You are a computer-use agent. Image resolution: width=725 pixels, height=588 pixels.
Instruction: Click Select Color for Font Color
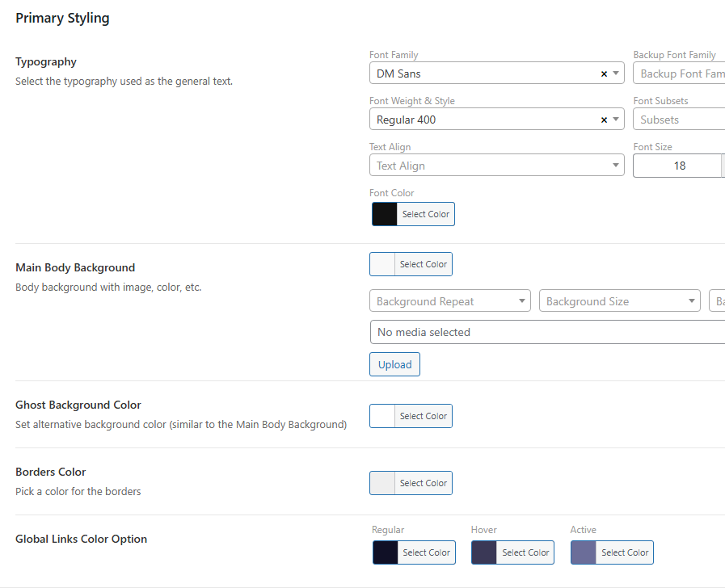[x=425, y=214]
